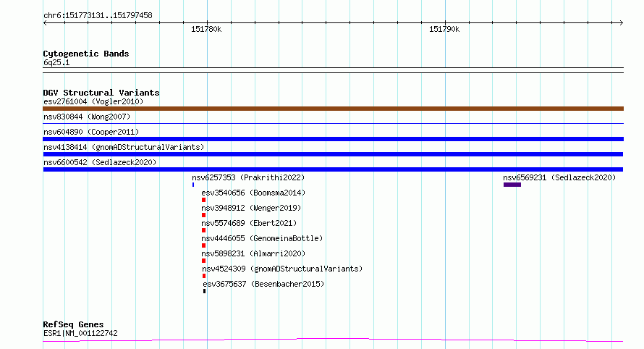Click the nsv6600542 (Sedlazeck2020) blue bar

pyautogui.click(x=333, y=169)
